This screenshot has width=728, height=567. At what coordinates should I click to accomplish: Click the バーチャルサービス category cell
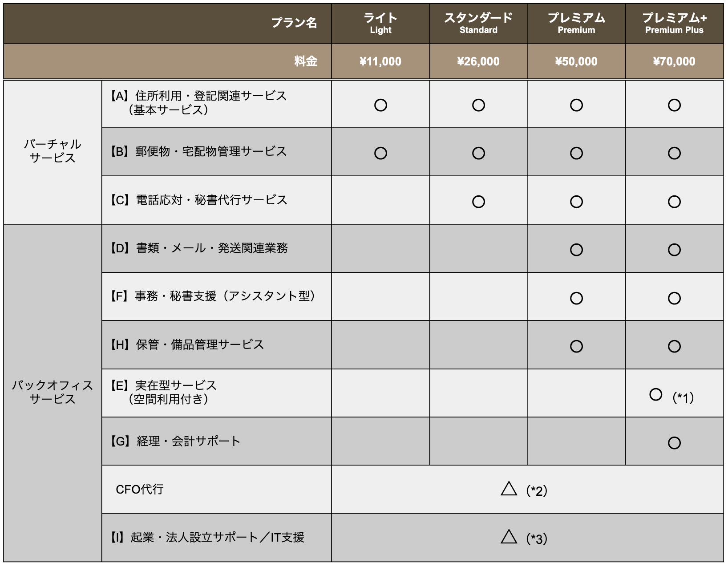click(x=53, y=151)
